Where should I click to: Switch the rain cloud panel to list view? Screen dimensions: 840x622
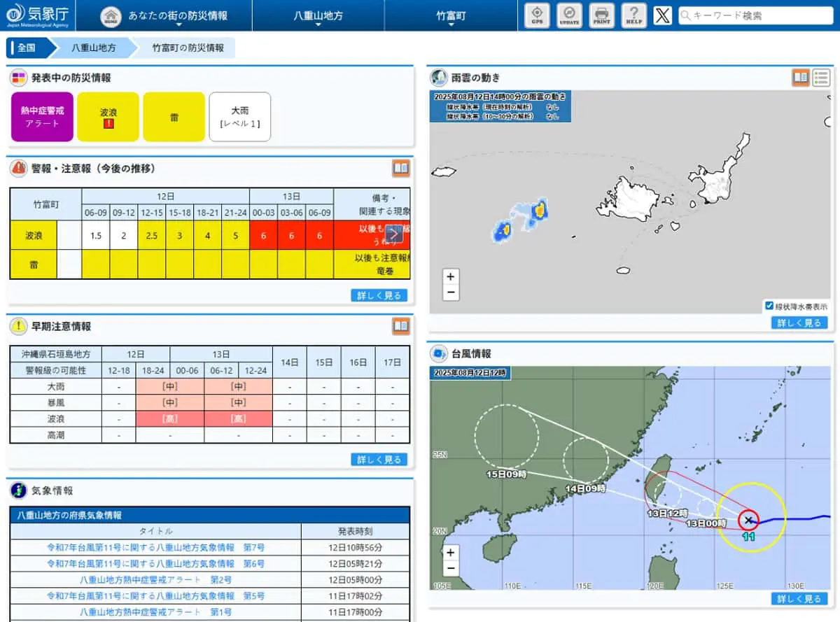pyautogui.click(x=821, y=78)
